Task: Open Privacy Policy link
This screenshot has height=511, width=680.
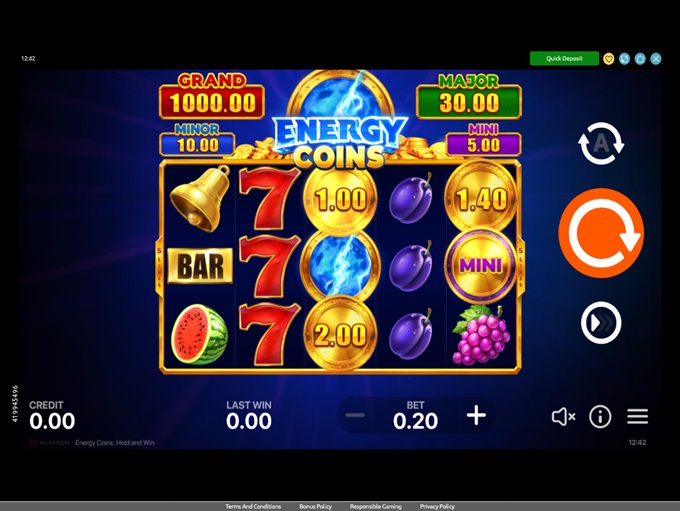Action: coord(437,506)
